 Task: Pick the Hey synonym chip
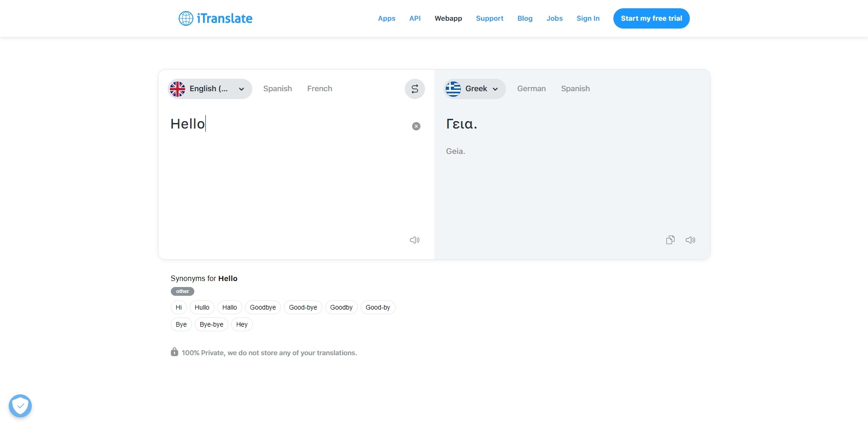(x=242, y=324)
